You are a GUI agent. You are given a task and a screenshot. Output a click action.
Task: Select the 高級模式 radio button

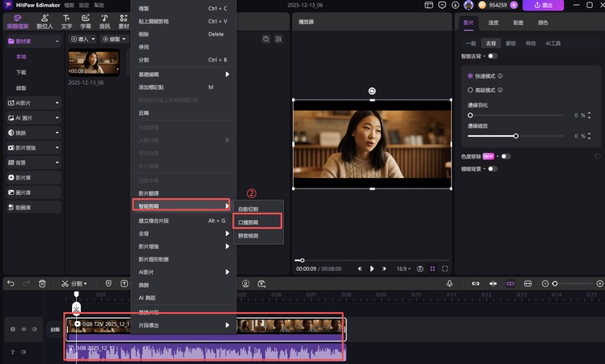(x=470, y=90)
